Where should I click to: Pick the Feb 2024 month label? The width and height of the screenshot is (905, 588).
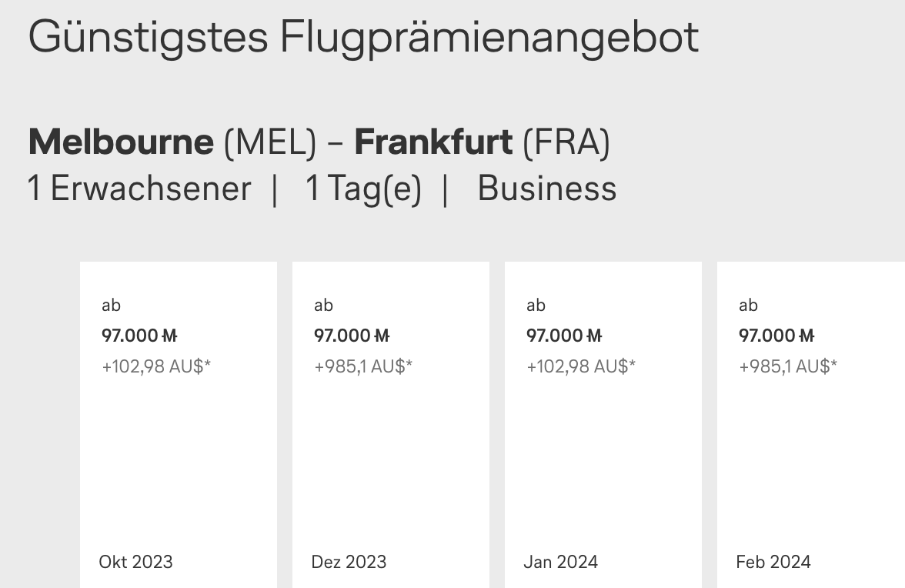[773, 562]
